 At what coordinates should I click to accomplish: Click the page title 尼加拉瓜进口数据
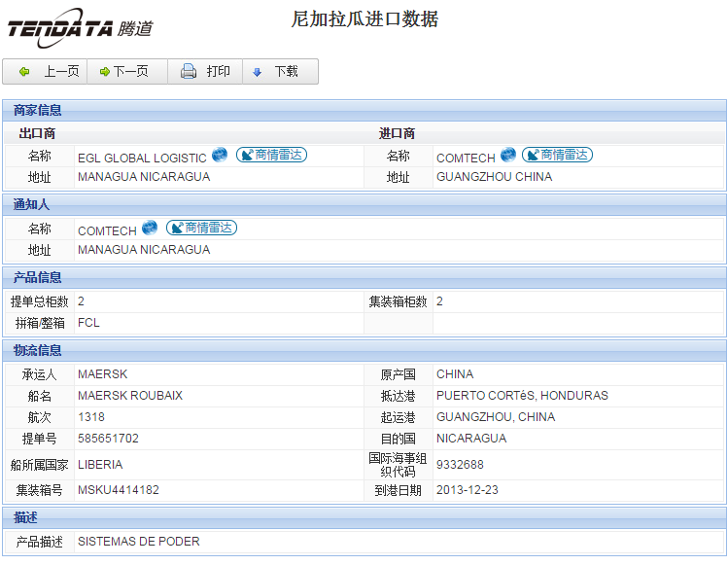point(364,19)
